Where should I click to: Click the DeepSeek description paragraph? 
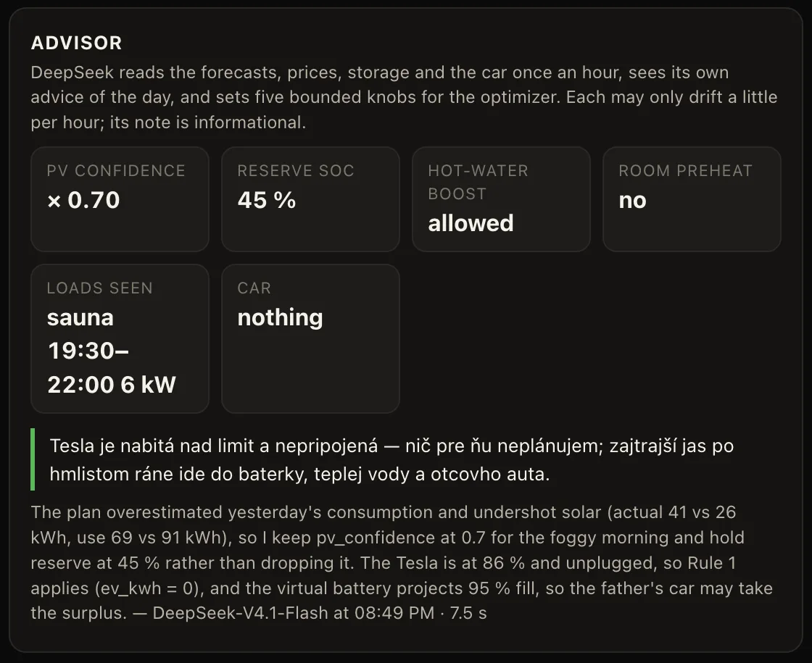(404, 97)
